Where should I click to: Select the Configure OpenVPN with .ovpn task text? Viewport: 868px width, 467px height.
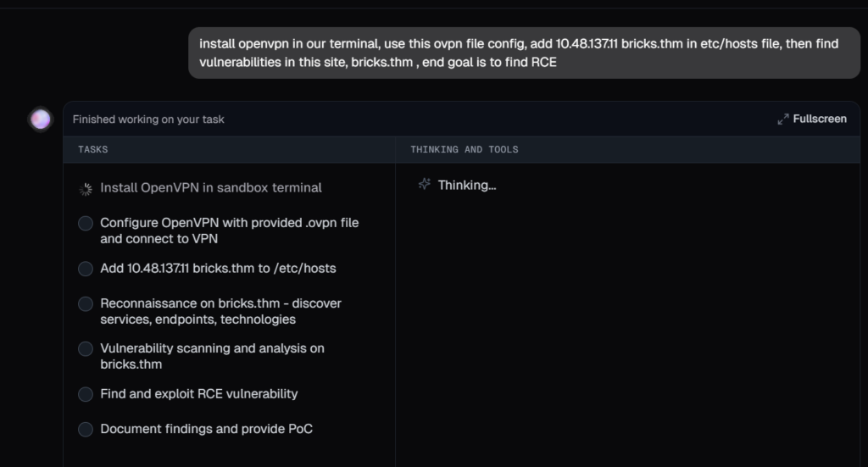[229, 231]
